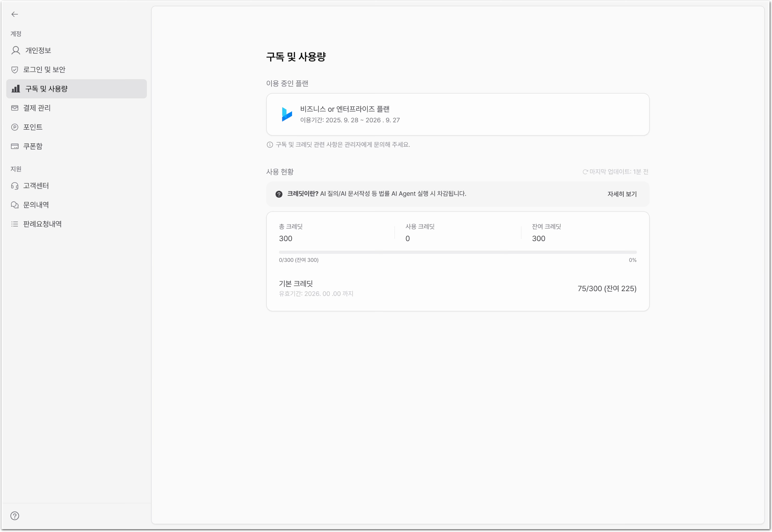Click the back arrow icon

click(x=14, y=14)
